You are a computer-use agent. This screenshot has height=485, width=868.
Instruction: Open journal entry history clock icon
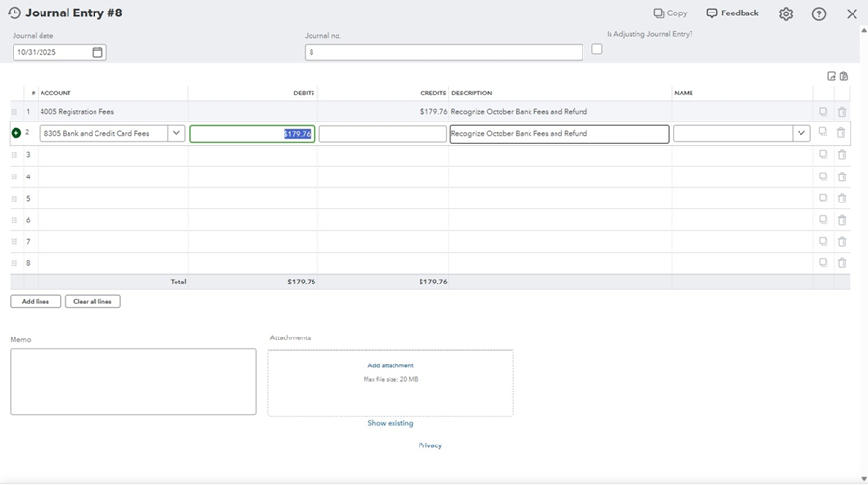tap(14, 13)
